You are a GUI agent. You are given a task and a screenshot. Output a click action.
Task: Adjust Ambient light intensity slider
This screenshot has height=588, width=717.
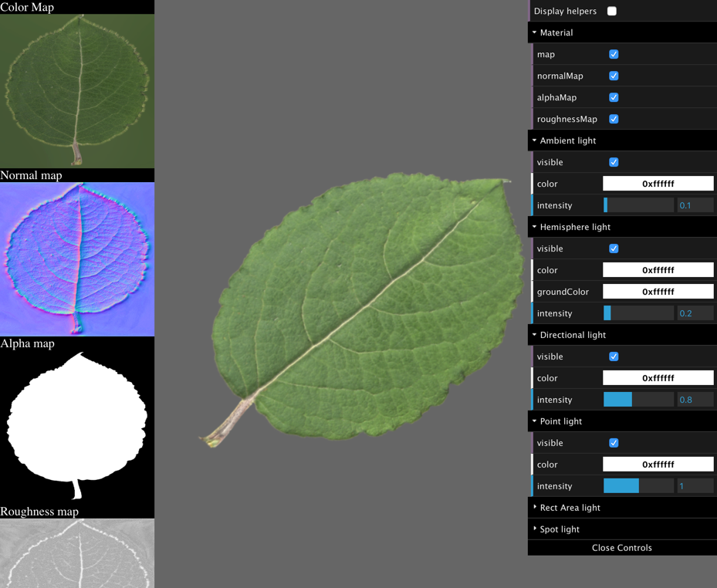coord(639,205)
